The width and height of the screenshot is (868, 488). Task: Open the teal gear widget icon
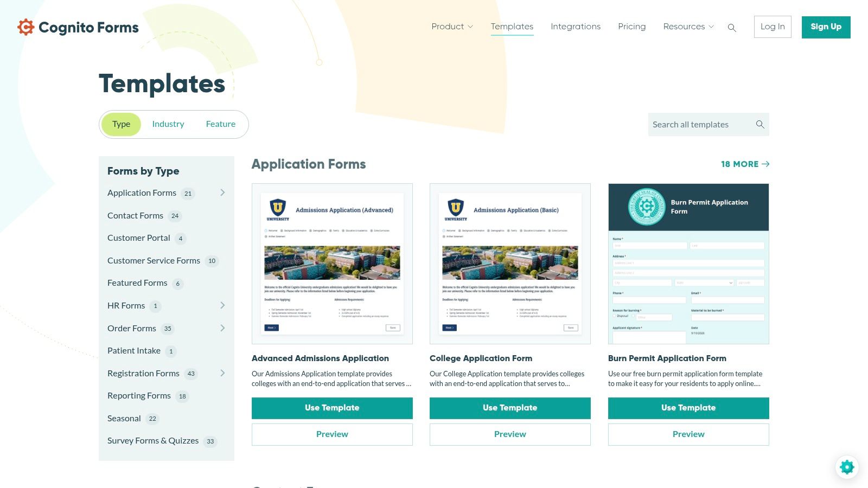tap(847, 467)
